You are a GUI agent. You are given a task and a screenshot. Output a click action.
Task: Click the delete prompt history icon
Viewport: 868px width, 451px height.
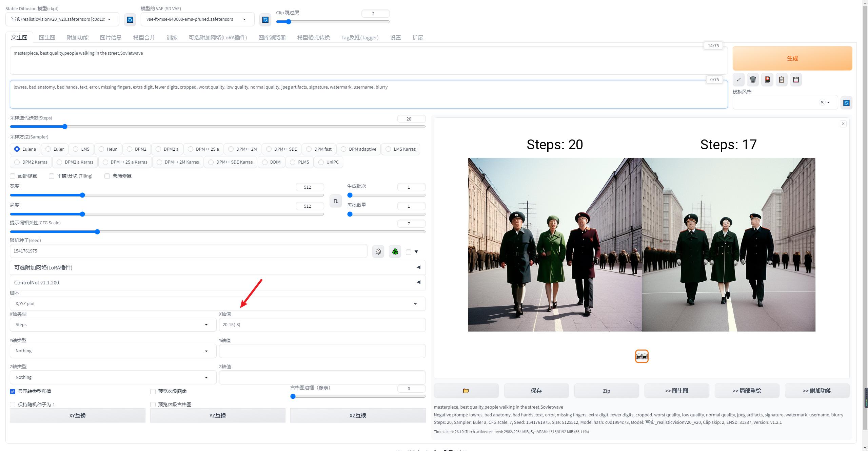coord(753,79)
